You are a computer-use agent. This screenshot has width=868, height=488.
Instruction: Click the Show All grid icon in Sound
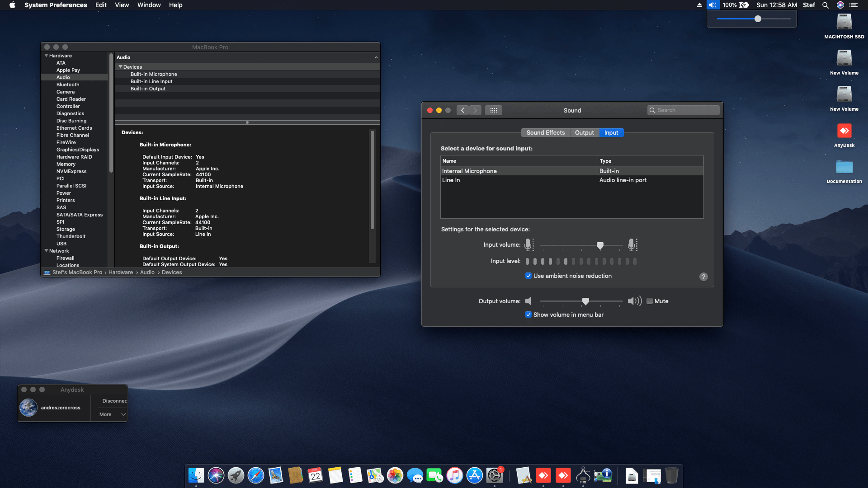point(493,110)
